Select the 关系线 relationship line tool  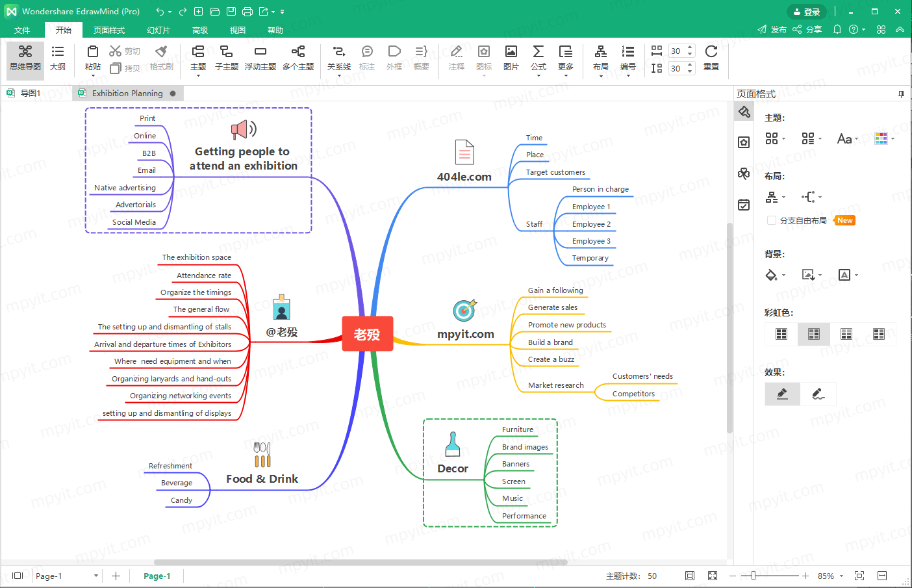click(x=338, y=58)
